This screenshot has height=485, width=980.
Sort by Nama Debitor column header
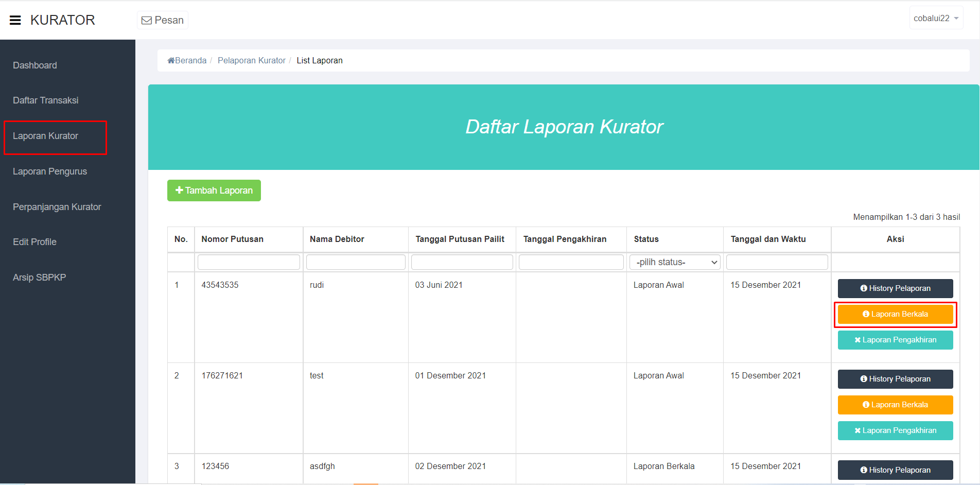point(337,239)
